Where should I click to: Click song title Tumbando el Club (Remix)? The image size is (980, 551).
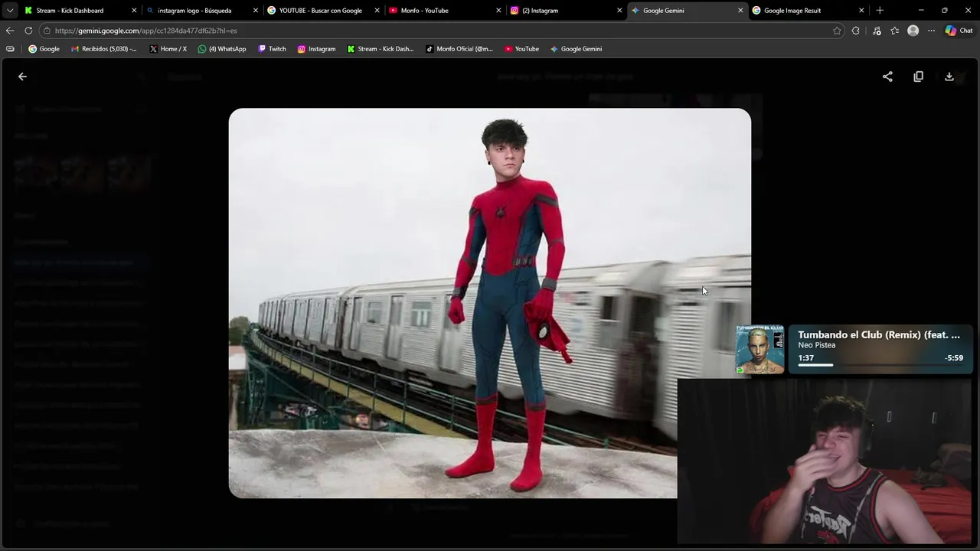(x=879, y=334)
